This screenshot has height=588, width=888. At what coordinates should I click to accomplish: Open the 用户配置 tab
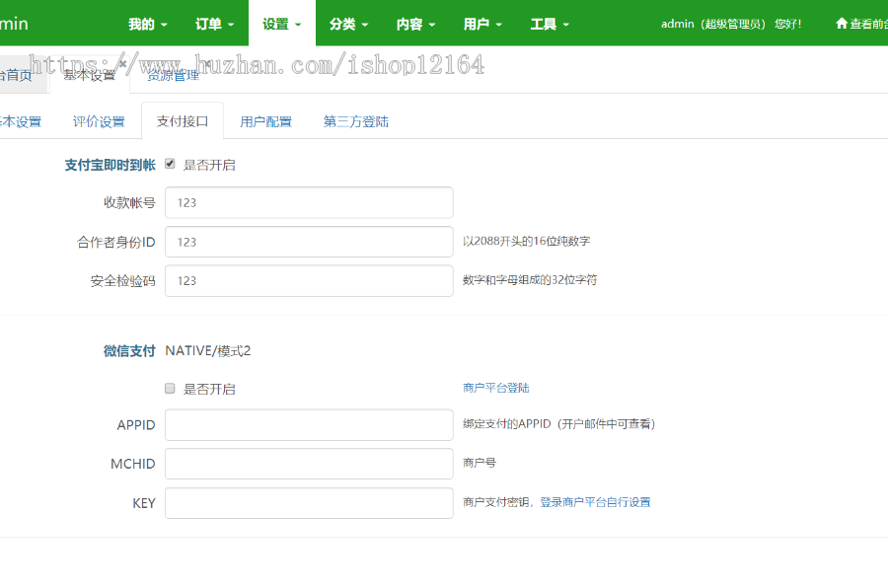(265, 119)
